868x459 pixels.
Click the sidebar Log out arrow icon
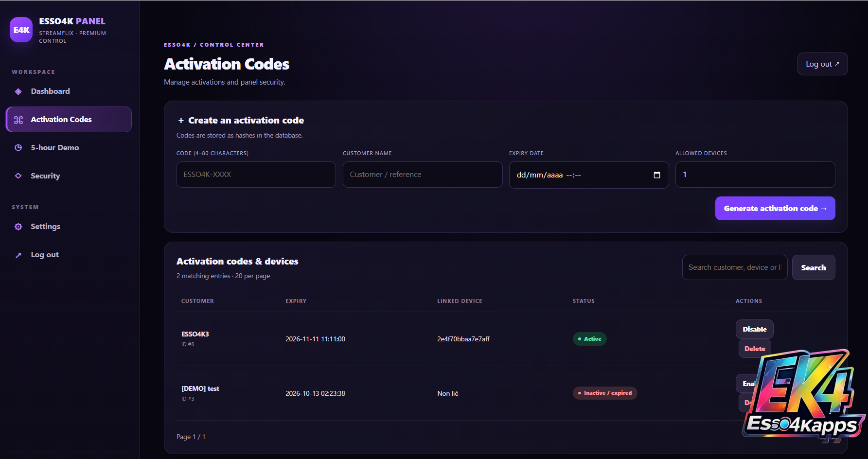pyautogui.click(x=18, y=255)
